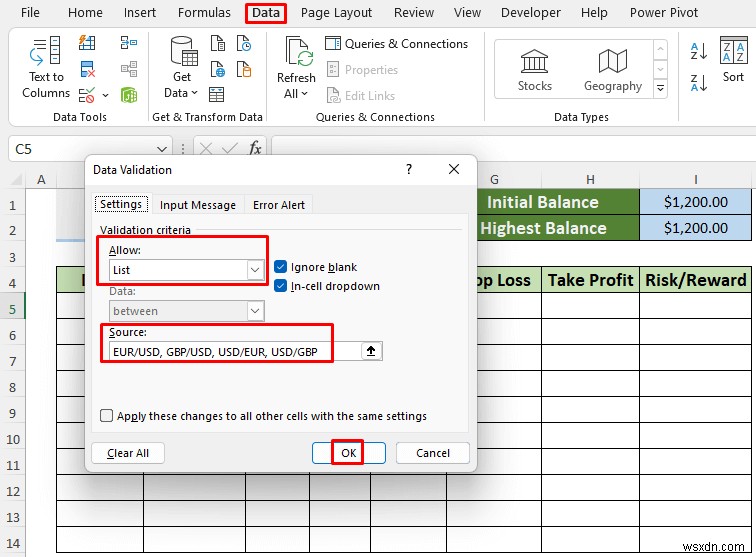Click the Source input field
Image resolution: width=756 pixels, height=557 pixels.
(x=235, y=352)
